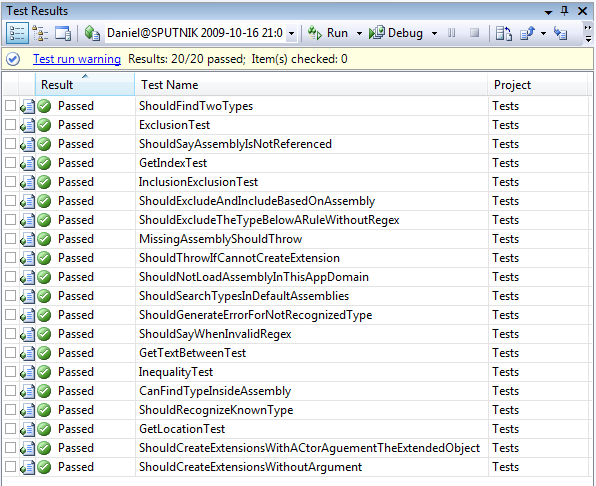The image size is (596, 486).
Task: Select the GetLocationTest result row
Action: pyautogui.click(x=297, y=429)
